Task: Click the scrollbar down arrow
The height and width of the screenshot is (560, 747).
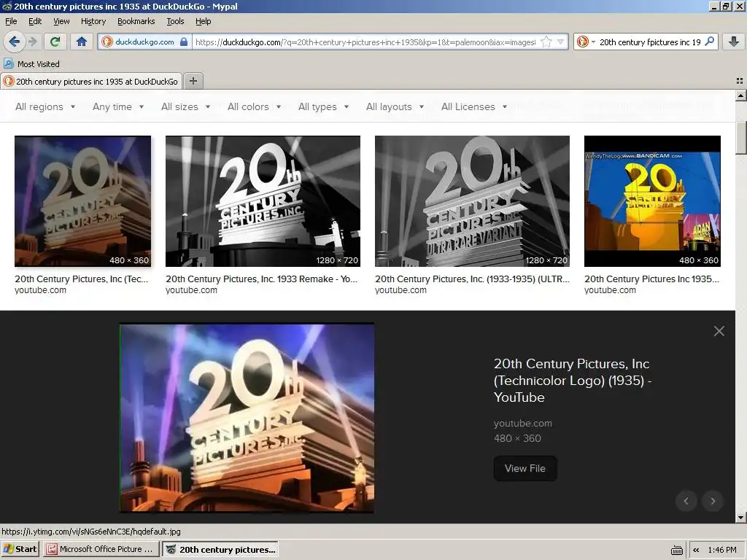Action: coord(740,517)
